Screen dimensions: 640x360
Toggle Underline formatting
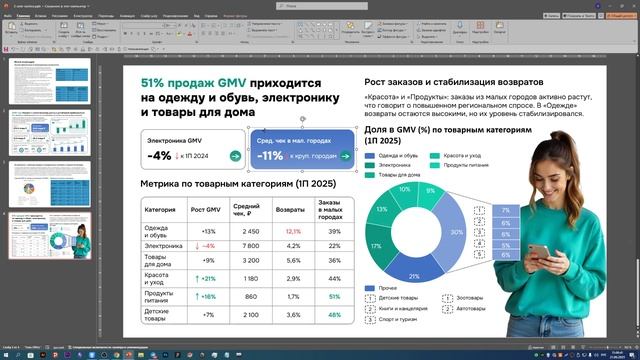[138, 33]
